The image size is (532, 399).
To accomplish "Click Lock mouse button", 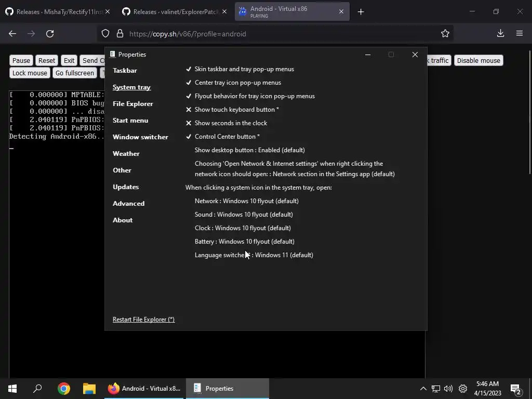I will [30, 73].
